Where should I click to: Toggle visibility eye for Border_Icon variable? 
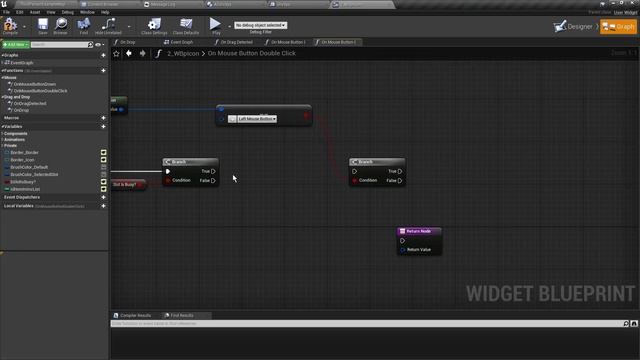[104, 160]
